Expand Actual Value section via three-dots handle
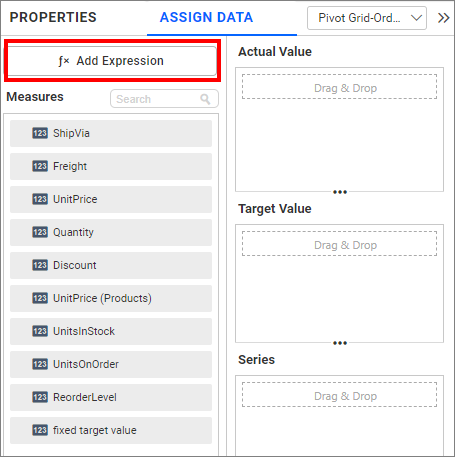 (x=340, y=192)
